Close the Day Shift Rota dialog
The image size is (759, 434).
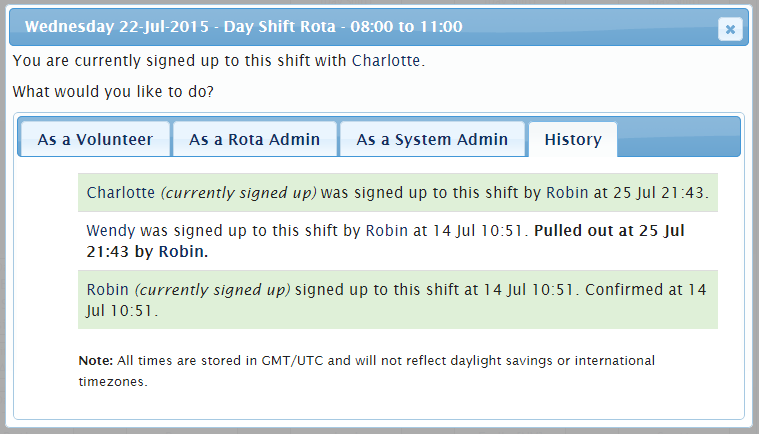(730, 29)
